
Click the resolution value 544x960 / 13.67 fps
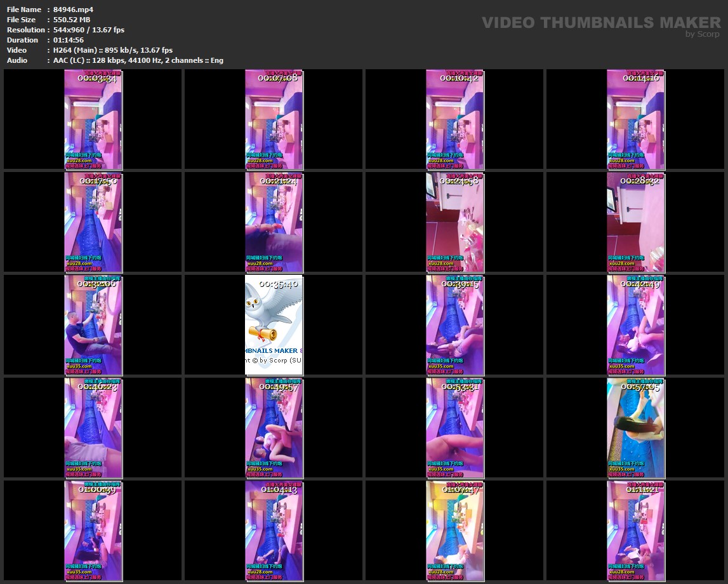click(x=89, y=30)
